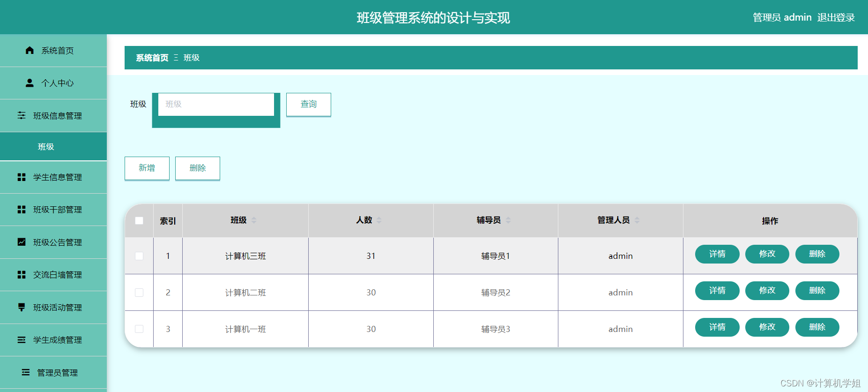Click 删除 for 计算机二班 row

click(x=817, y=291)
